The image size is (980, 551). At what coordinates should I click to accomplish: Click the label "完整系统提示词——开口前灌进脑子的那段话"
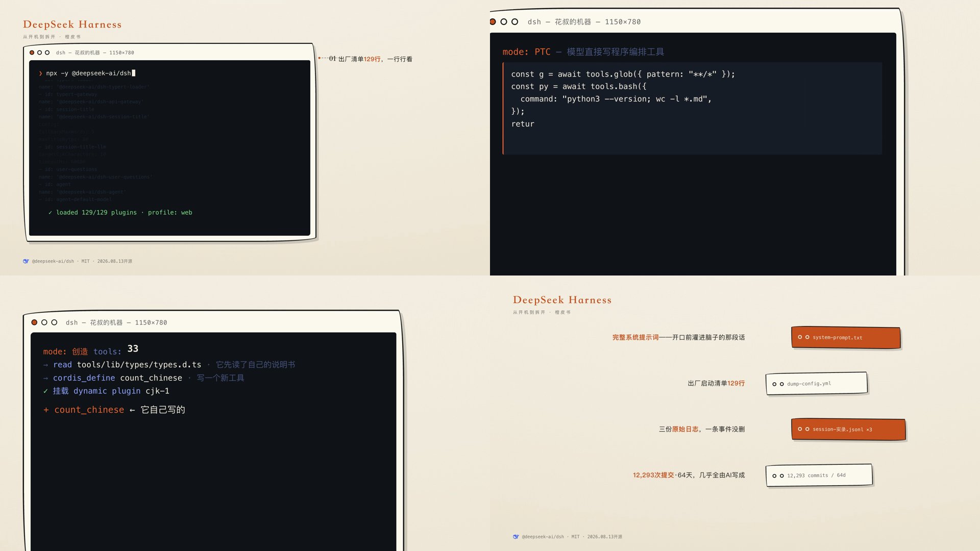678,338
